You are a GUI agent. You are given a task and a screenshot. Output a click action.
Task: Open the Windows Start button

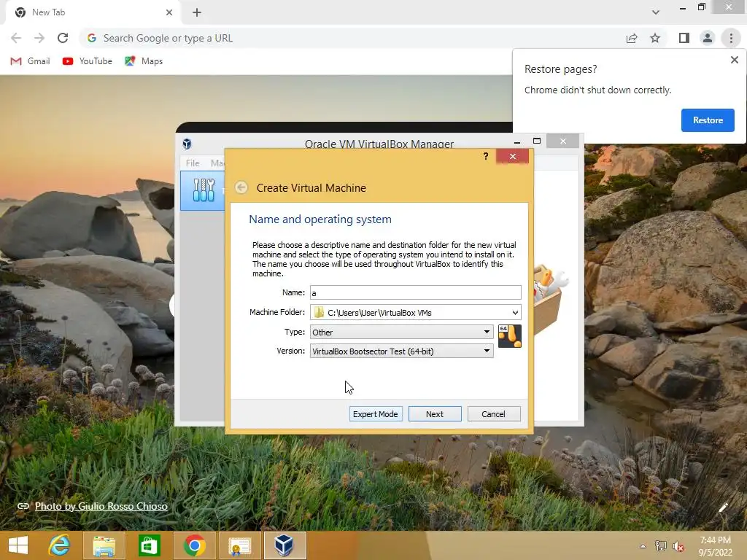coord(18,545)
